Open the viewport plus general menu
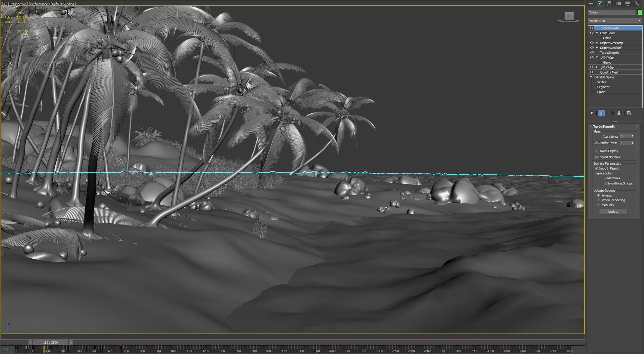644x354 pixels. tap(5, 4)
